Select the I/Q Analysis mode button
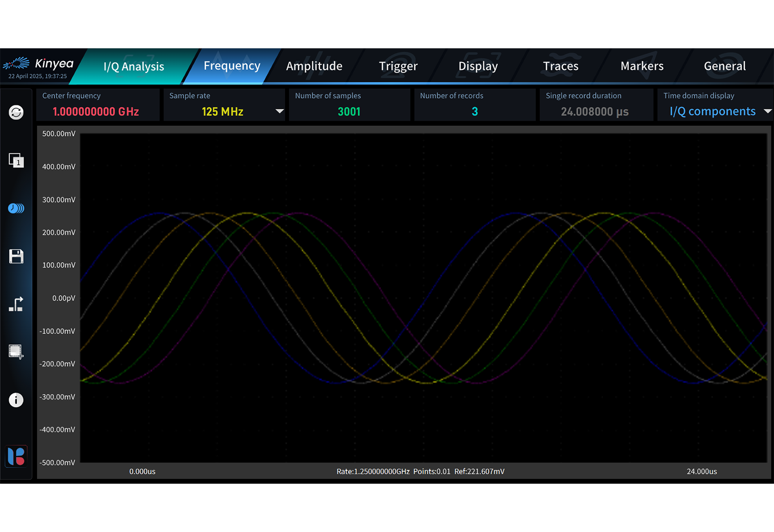 coord(134,66)
